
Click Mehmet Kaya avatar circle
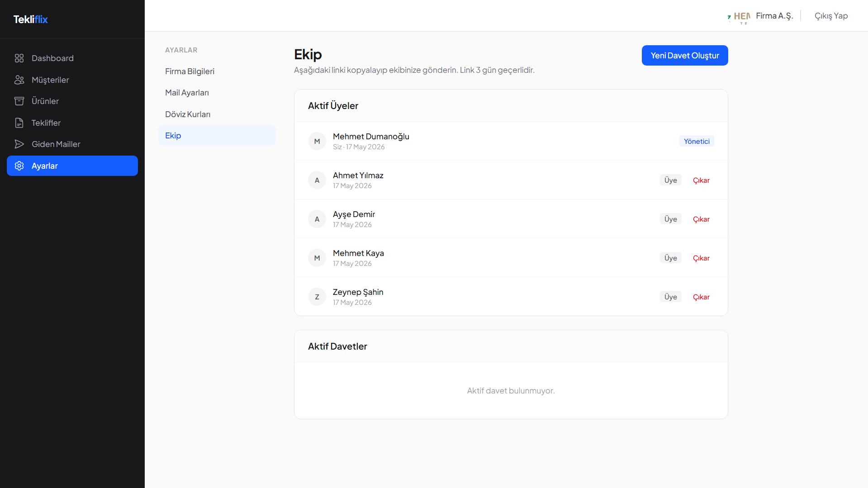coord(317,258)
